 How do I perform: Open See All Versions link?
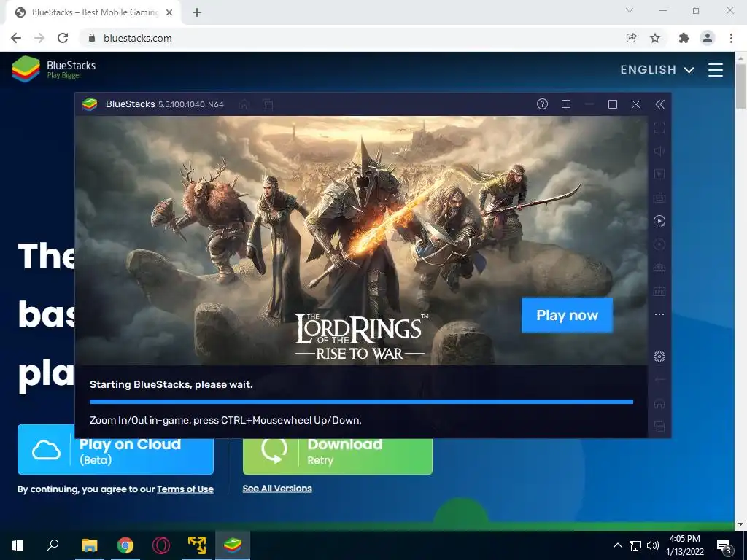click(277, 489)
